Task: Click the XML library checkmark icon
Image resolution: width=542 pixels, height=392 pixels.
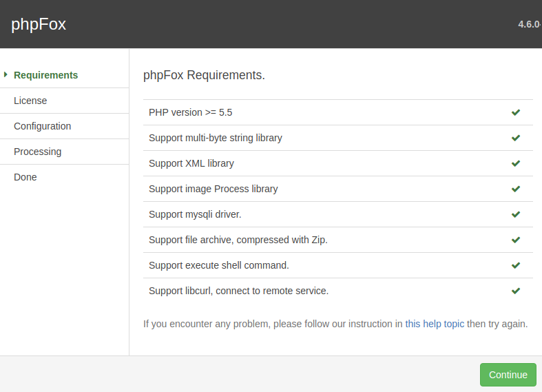Action: coord(515,163)
